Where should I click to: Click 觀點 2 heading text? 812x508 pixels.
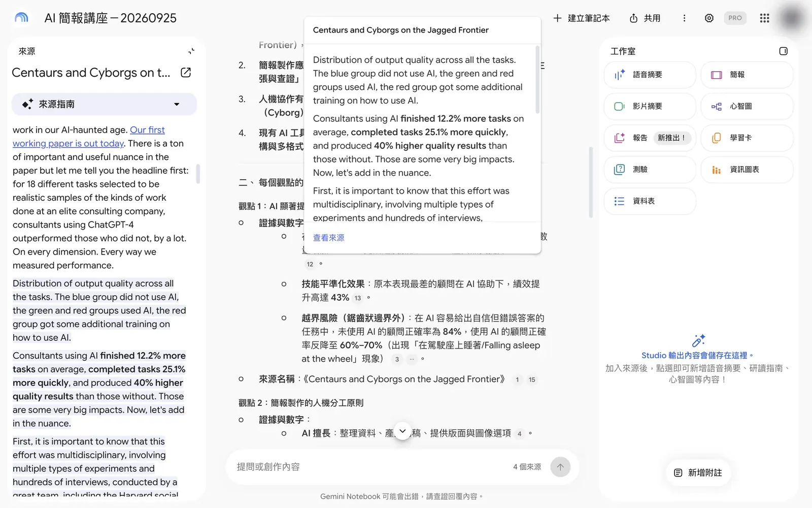tap(301, 403)
